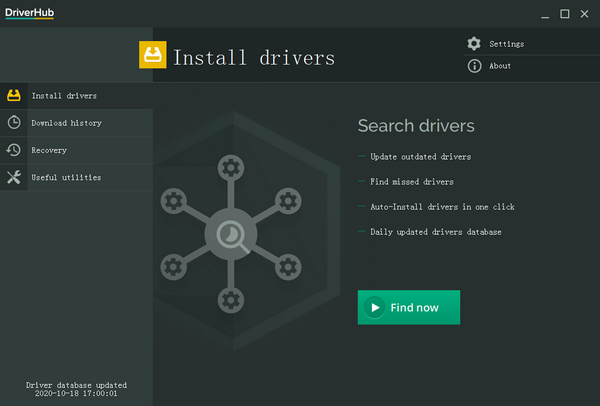Viewport: 600px width, 406px height.
Task: Click the central magnifying glass graphic
Action: (x=229, y=235)
